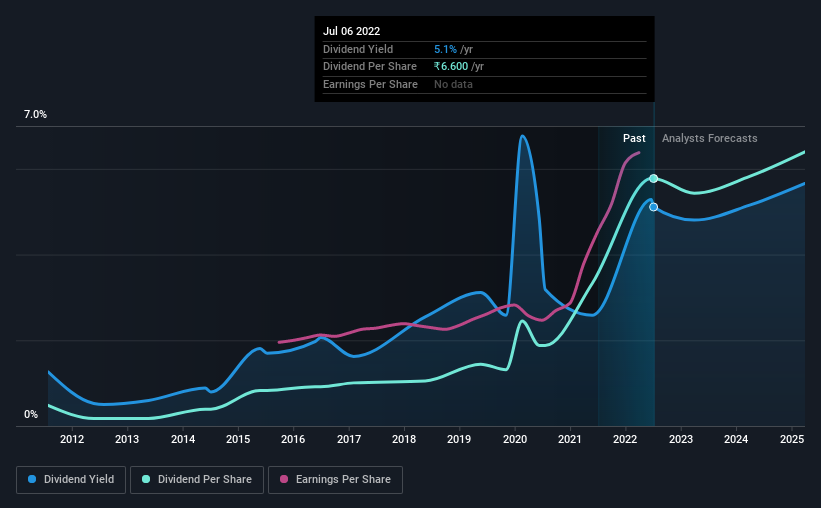The height and width of the screenshot is (508, 821).
Task: Click the 2019 x-axis label
Action: click(x=459, y=439)
